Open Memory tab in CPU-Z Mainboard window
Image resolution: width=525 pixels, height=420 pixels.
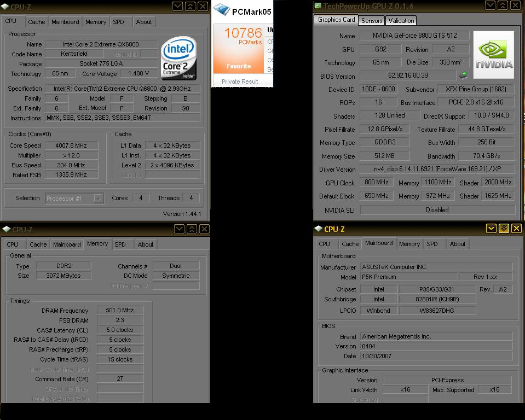409,244
